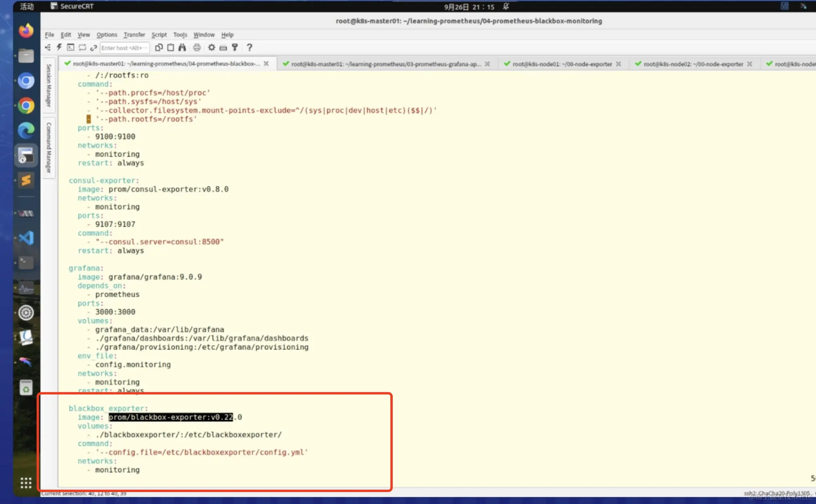Expand the Command Manager side panel
Image resolution: width=816 pixels, height=504 pixels.
[x=49, y=147]
